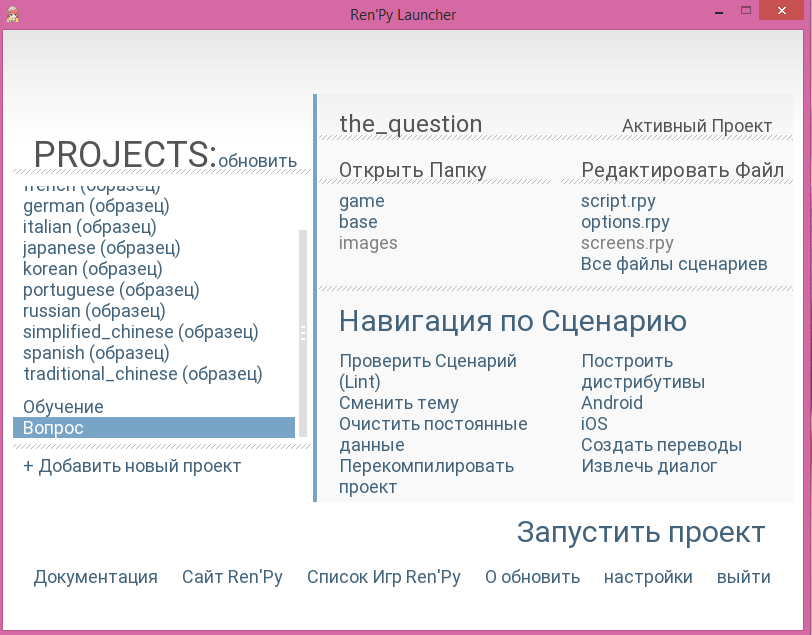Launch with 'Запустить проект'

641,532
